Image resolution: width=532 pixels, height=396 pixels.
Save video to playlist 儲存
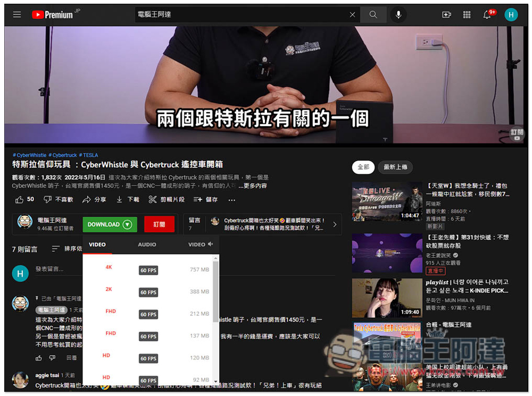205,199
